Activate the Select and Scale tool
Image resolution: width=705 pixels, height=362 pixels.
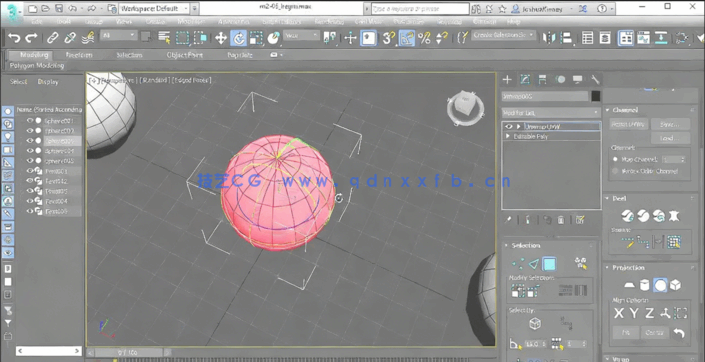pyautogui.click(x=256, y=38)
